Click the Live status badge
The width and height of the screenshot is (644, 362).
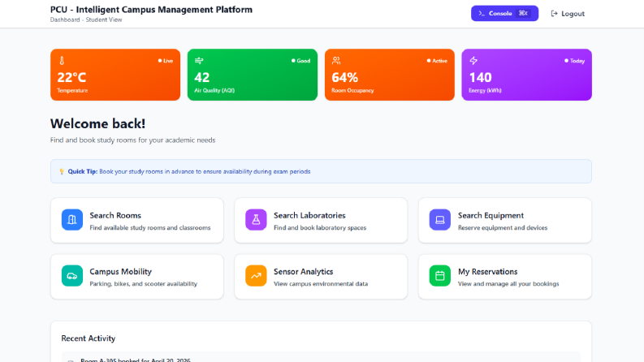[x=166, y=61]
